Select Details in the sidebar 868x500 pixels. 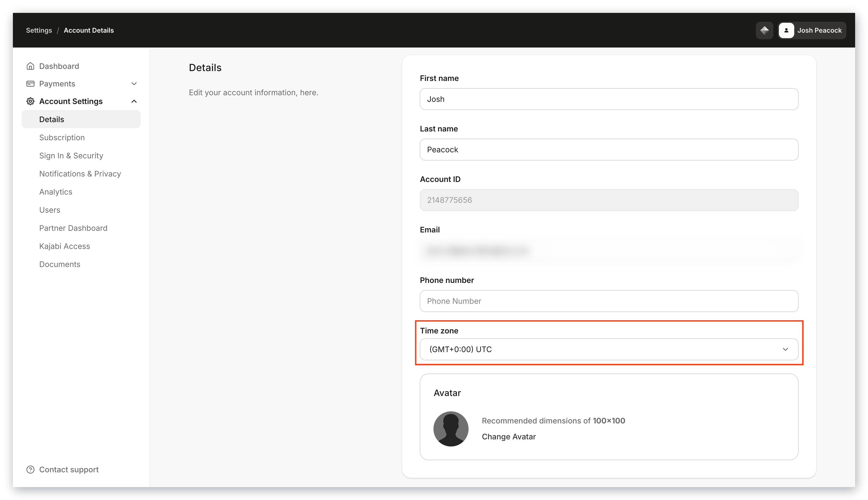81,119
